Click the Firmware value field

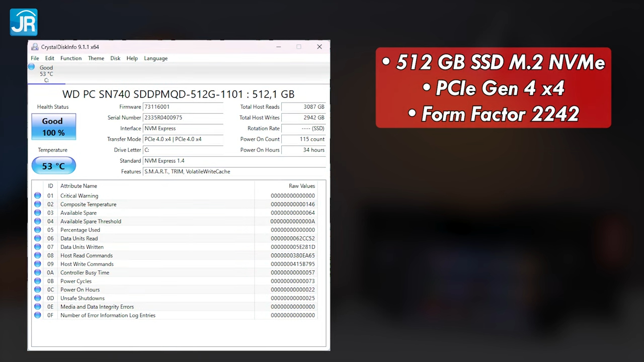point(183,107)
